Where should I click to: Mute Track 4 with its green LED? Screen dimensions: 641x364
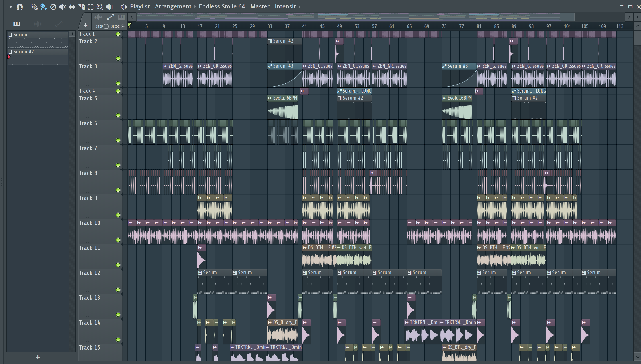pyautogui.click(x=118, y=91)
